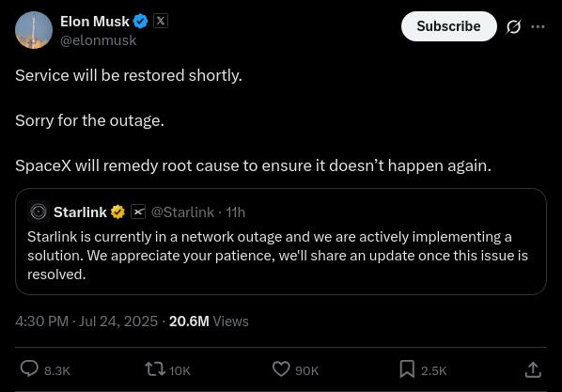Click the X affiliation badge next to Elon Musk
562x392 pixels.
point(161,21)
